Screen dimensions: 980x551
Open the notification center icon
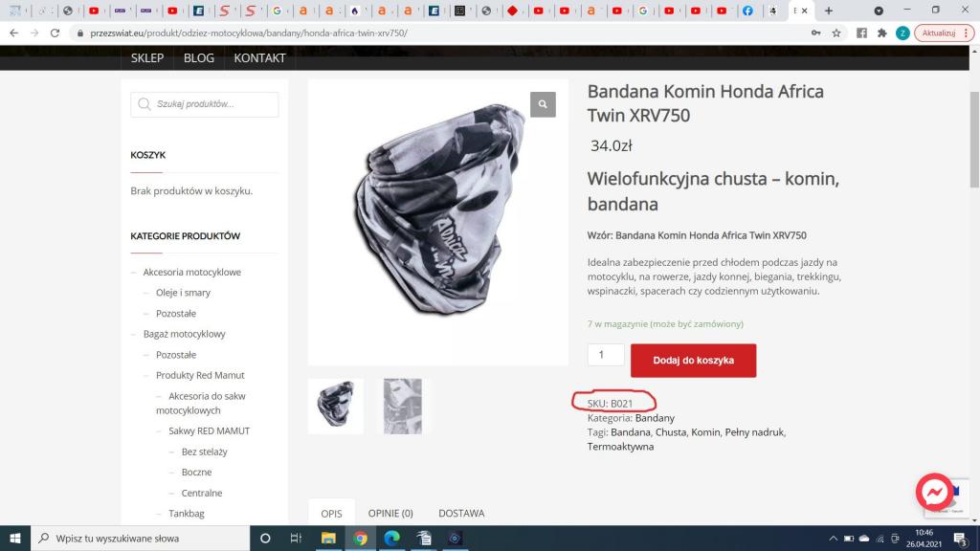tap(961, 538)
